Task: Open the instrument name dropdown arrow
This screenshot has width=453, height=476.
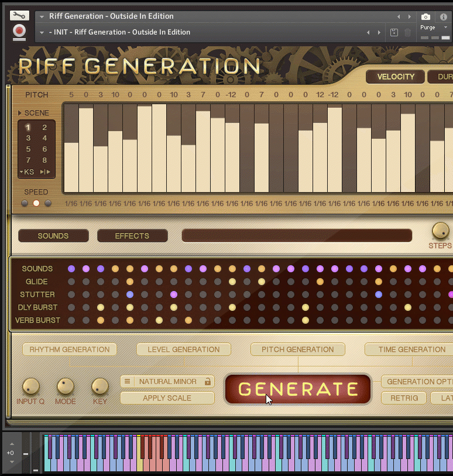Action: pyautogui.click(x=42, y=17)
